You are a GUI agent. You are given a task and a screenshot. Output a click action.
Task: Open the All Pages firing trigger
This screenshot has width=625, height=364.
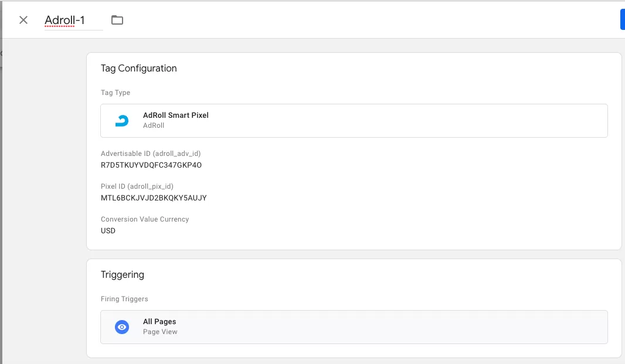click(x=354, y=327)
